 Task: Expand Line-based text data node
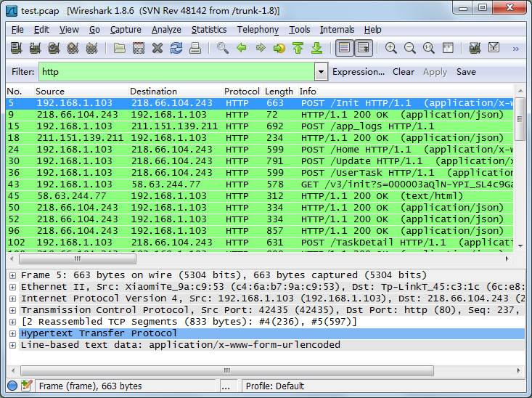(x=12, y=345)
